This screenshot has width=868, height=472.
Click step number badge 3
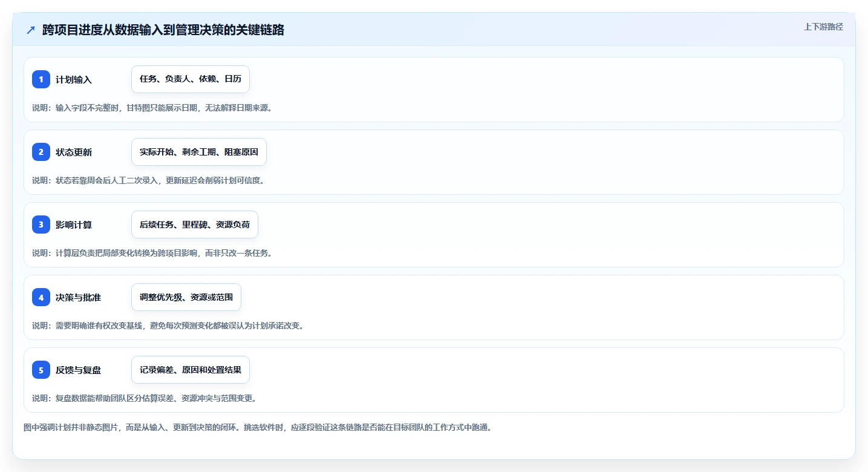(x=41, y=225)
